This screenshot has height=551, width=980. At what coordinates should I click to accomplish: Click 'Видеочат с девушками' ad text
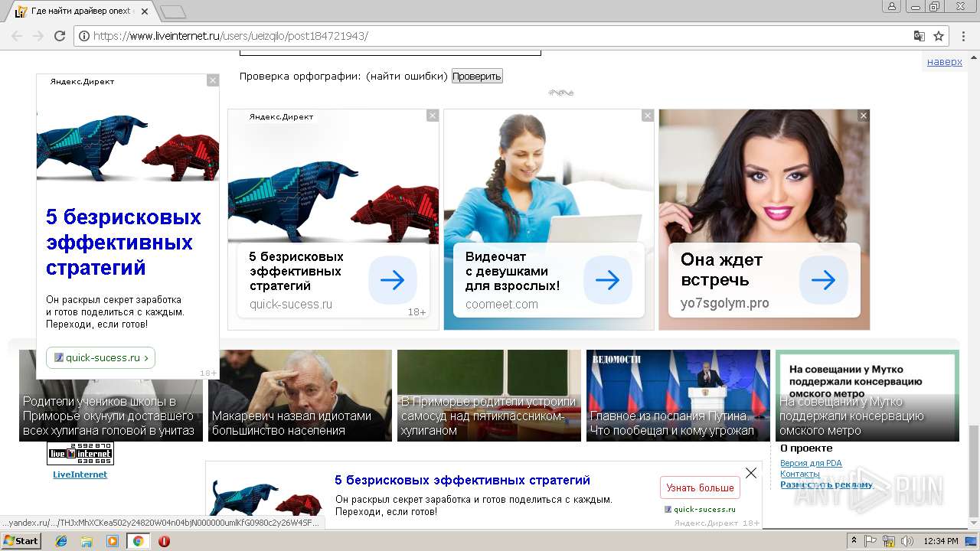point(512,271)
